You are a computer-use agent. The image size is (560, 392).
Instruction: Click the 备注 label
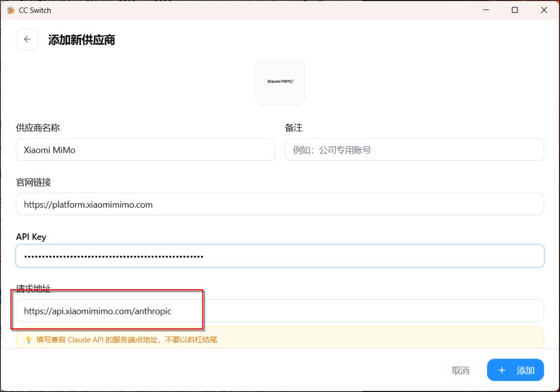click(x=293, y=128)
